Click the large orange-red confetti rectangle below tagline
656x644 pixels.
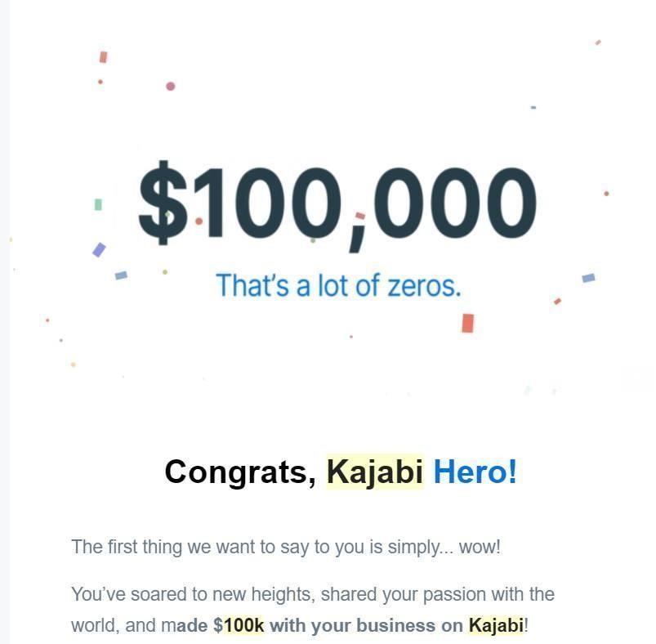(x=468, y=323)
